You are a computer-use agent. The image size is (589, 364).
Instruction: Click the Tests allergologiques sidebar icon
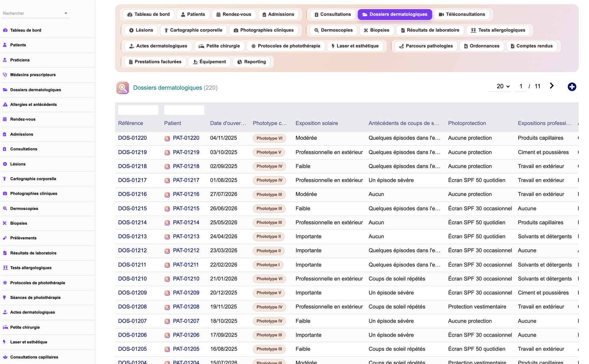[x=5, y=268]
